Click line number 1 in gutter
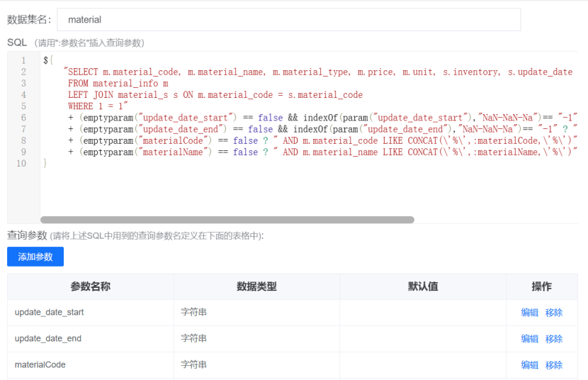This screenshot has height=380, width=588. (23, 60)
